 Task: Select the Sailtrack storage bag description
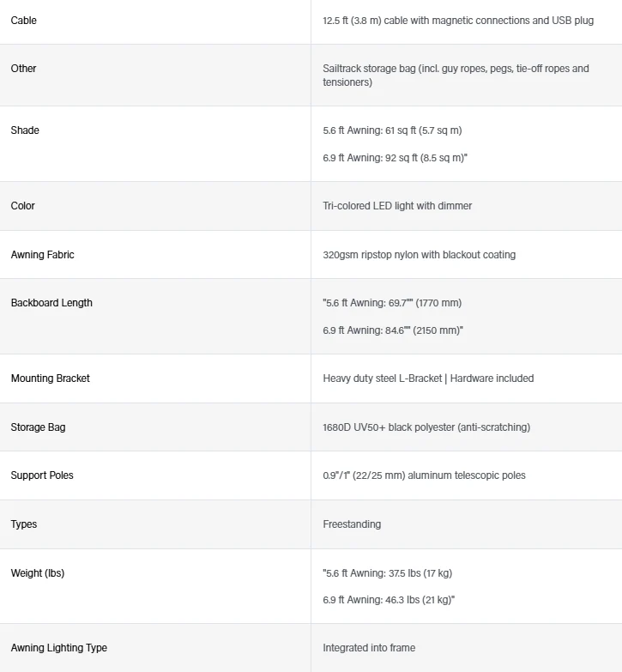pyautogui.click(x=456, y=76)
